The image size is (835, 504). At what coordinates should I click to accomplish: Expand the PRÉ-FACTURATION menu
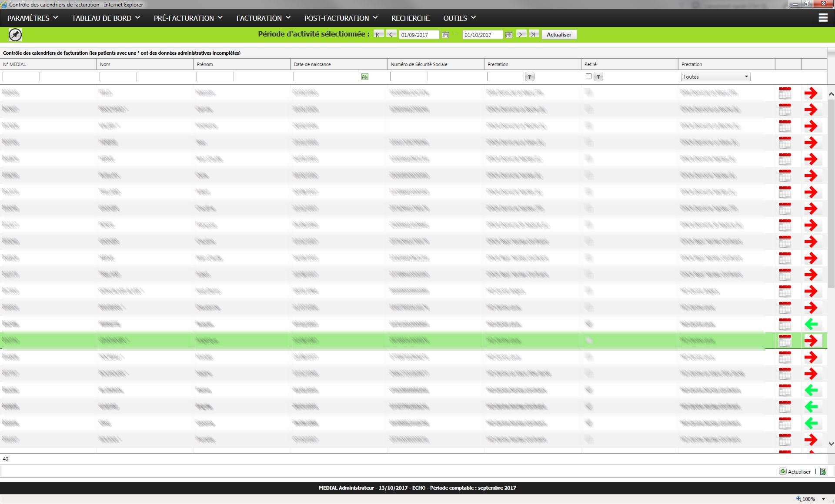pyautogui.click(x=188, y=18)
